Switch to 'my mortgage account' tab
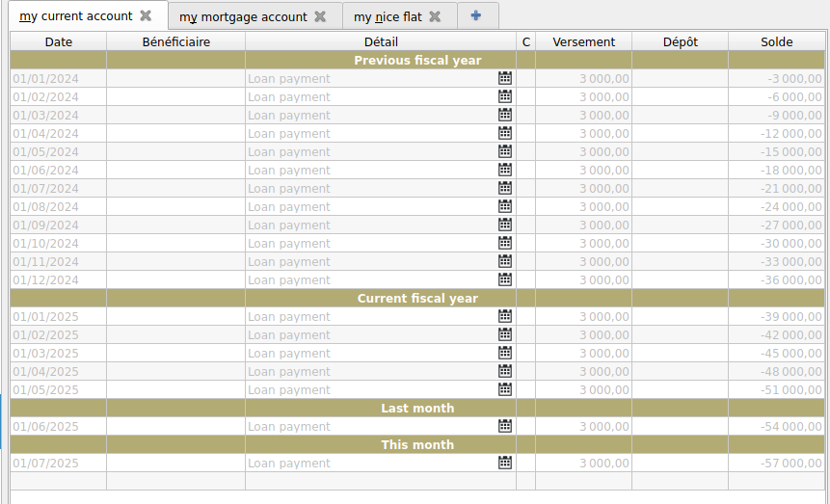Screen dimensions: 830x504 [x=243, y=16]
